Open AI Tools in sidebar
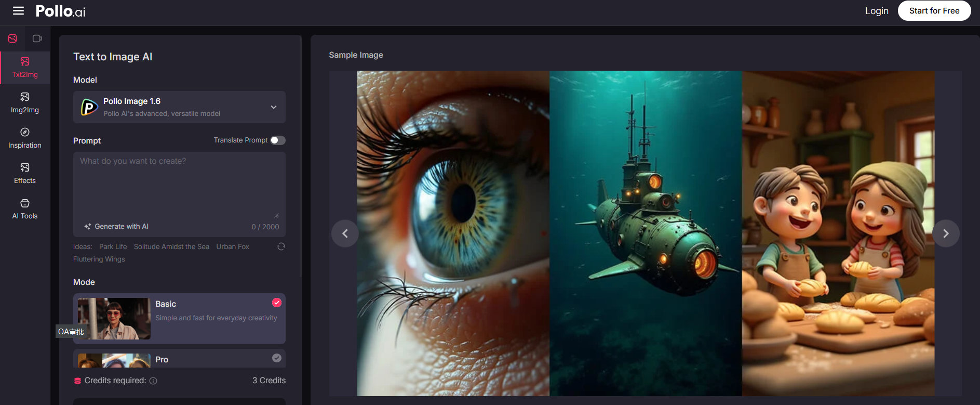Image resolution: width=980 pixels, height=405 pixels. (x=25, y=208)
